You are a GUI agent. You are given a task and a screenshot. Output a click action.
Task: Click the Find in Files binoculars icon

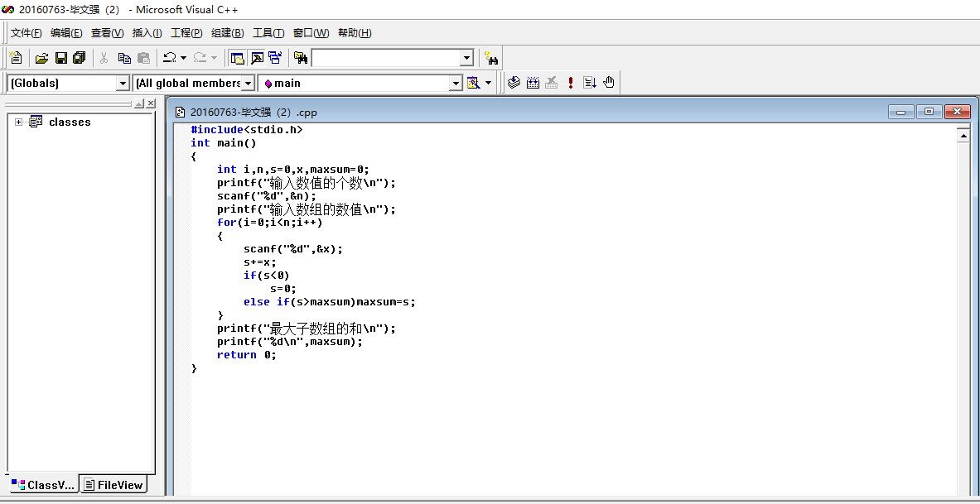pyautogui.click(x=302, y=58)
